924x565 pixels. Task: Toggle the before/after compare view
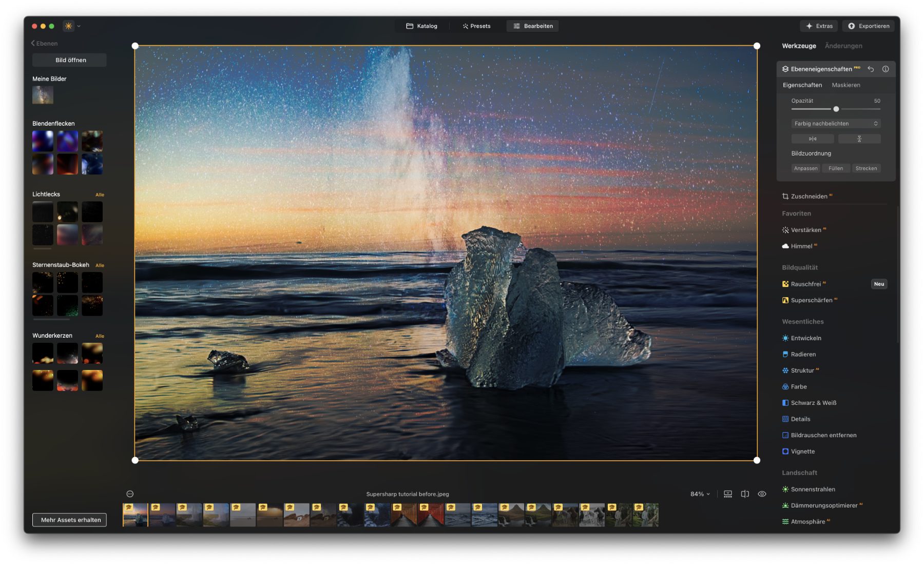click(745, 494)
